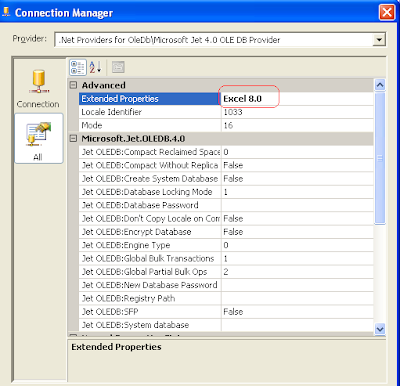
Task: Click the Property Pages toolbar icon
Action: [118, 67]
